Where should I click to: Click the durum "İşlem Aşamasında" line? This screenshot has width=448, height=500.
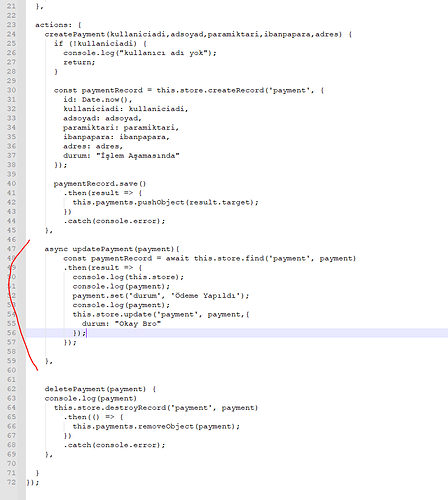pyautogui.click(x=121, y=155)
